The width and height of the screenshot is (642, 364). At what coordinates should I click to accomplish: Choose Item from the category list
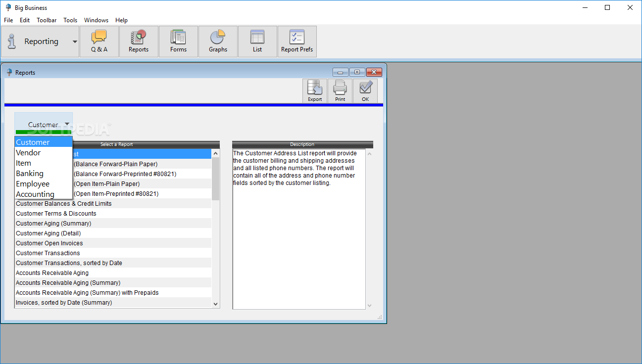(x=44, y=163)
